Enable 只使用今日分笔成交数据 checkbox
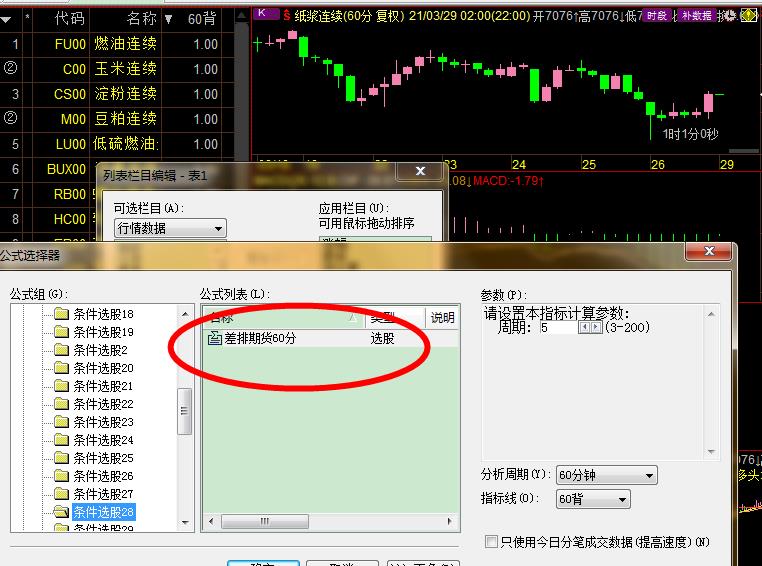 click(x=491, y=541)
